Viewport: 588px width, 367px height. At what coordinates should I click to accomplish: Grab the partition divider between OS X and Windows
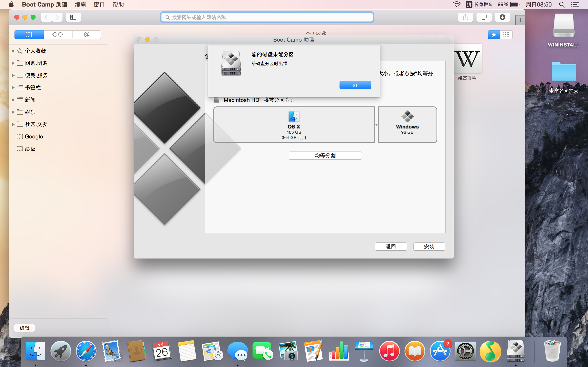[376, 125]
